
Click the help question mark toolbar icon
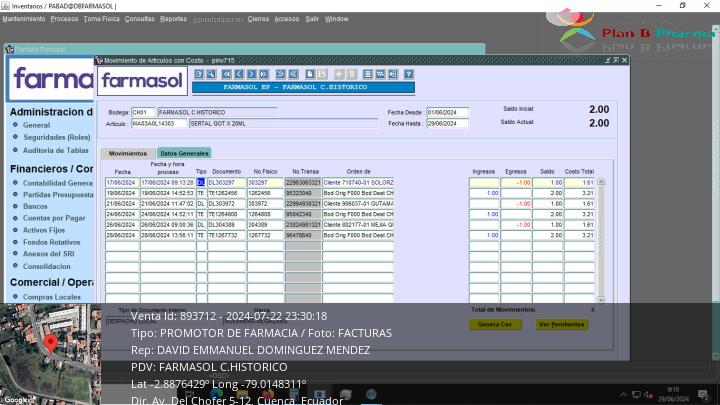point(408,74)
